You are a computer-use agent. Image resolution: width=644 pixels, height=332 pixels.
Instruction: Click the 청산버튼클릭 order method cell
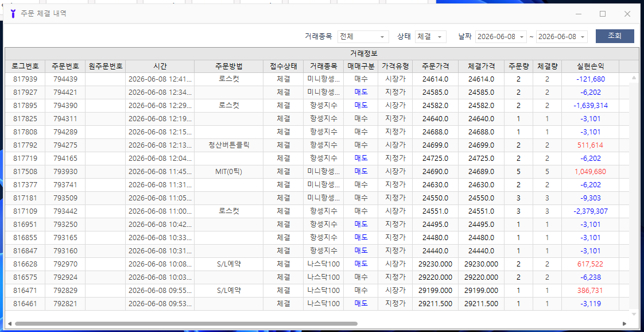pyautogui.click(x=229, y=145)
